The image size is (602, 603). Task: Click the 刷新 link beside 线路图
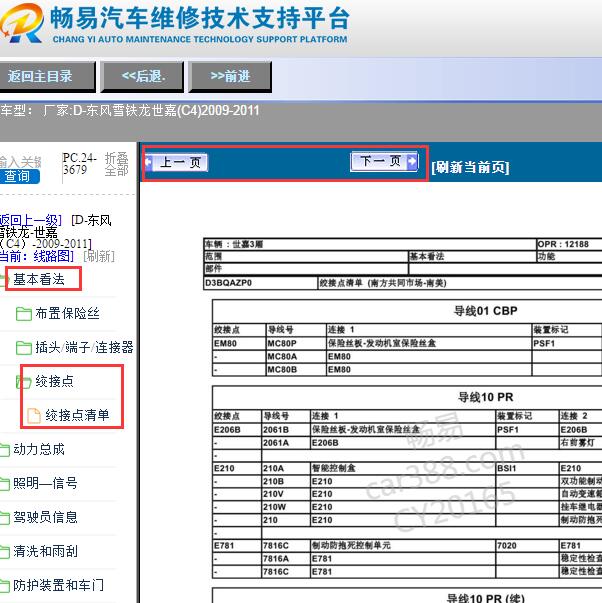pos(99,256)
